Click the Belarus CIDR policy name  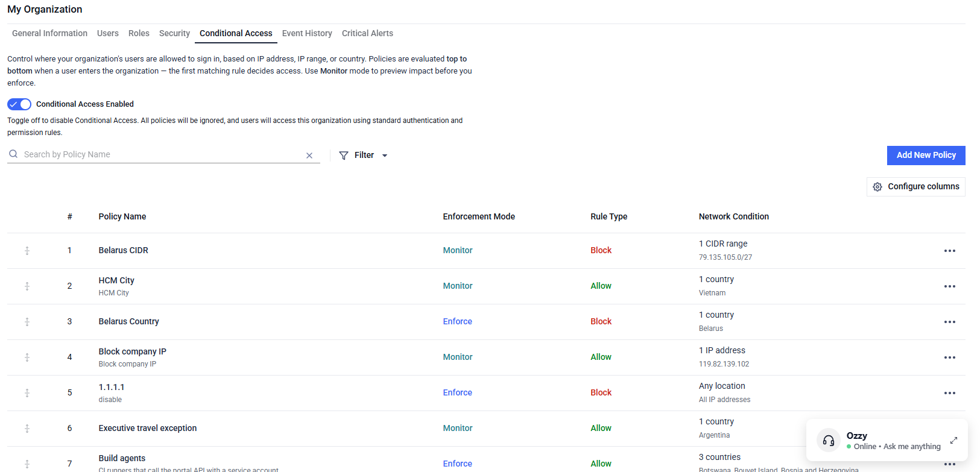[x=124, y=250]
